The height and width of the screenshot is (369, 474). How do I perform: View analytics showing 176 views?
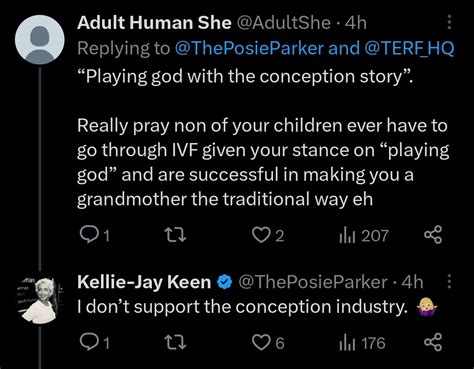pos(362,343)
